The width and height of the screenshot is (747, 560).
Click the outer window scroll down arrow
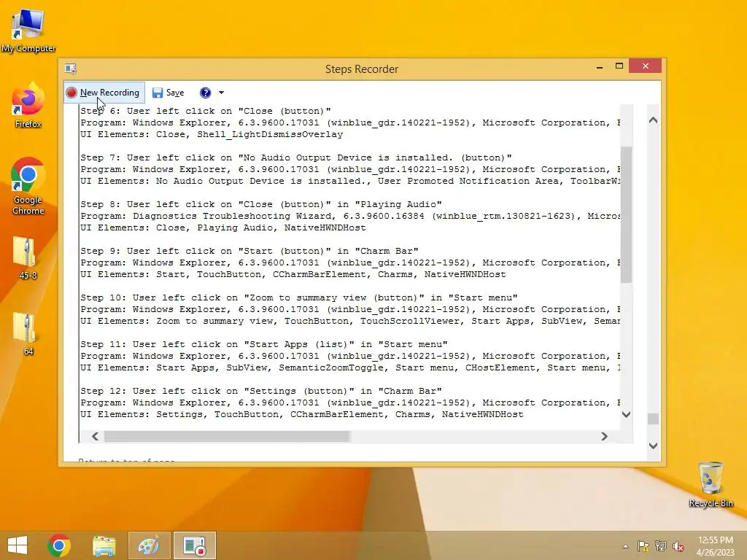(653, 446)
